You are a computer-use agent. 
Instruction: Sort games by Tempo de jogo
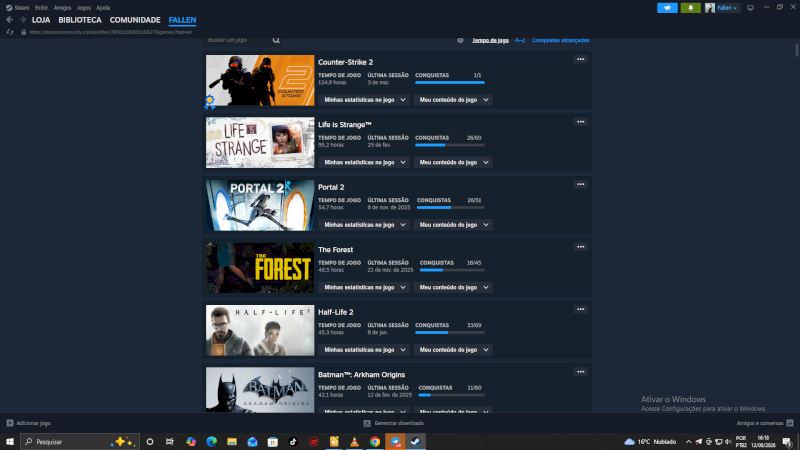coord(490,40)
